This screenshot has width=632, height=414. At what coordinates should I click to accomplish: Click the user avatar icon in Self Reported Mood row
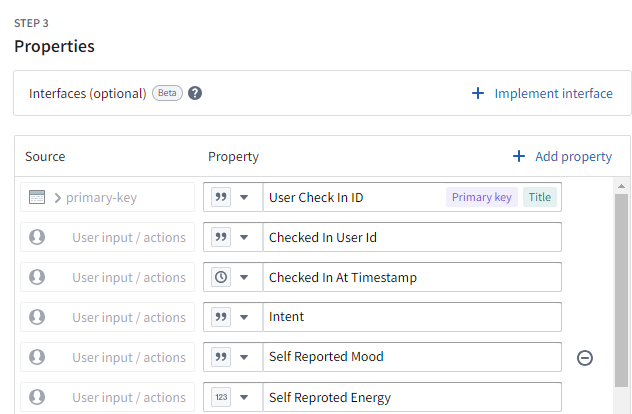(x=37, y=357)
